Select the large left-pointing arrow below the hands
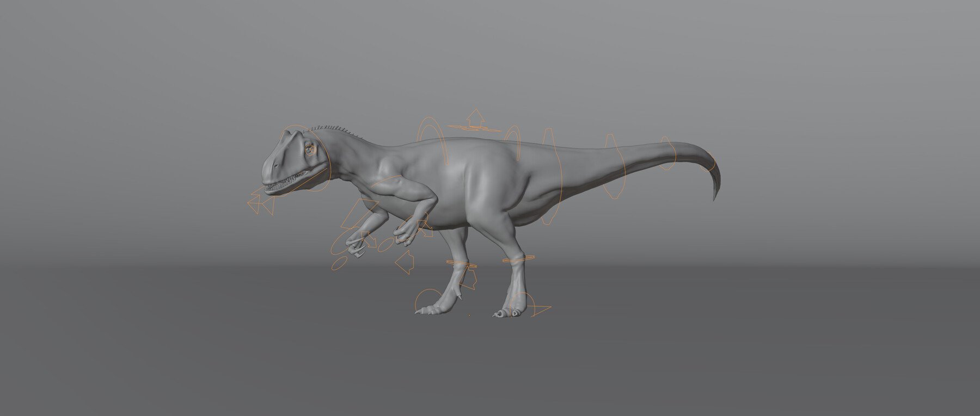The height and width of the screenshot is (416, 980). click(405, 261)
